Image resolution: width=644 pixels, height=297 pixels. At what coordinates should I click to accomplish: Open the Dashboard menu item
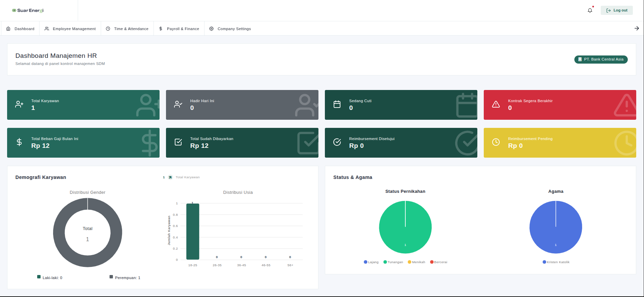(20, 29)
